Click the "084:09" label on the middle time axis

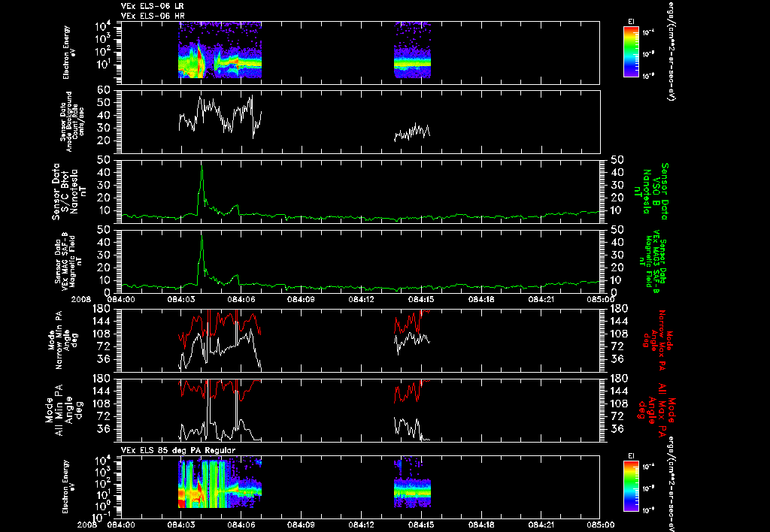301,299
